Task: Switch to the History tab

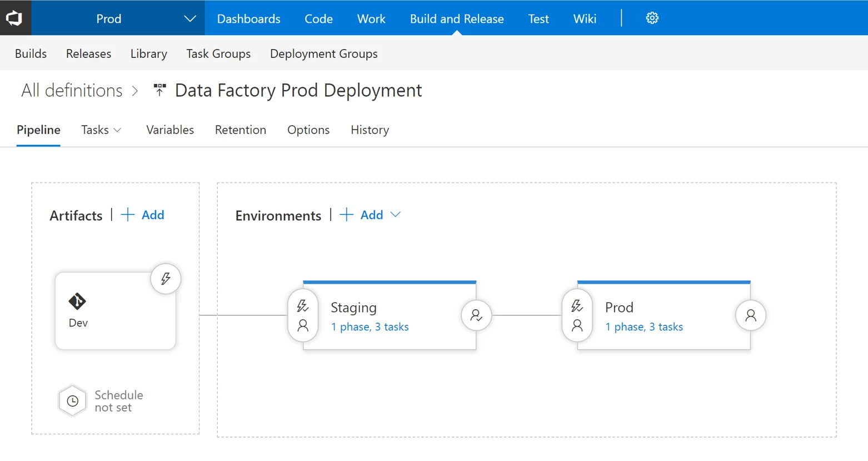Action: [370, 130]
